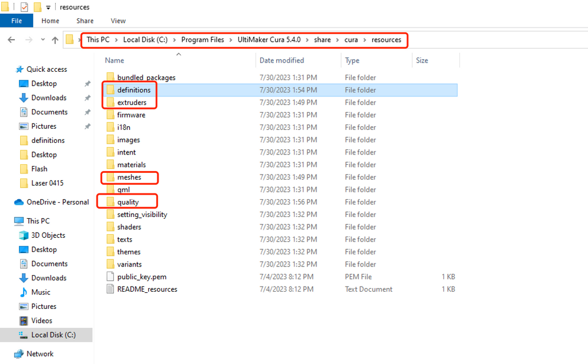Select the shaders folder
Viewport: 588px width, 364px height.
click(x=129, y=227)
